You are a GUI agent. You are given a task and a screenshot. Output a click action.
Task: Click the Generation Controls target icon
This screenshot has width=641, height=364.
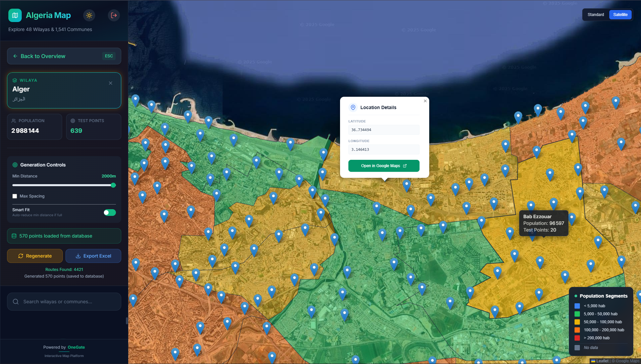point(15,165)
